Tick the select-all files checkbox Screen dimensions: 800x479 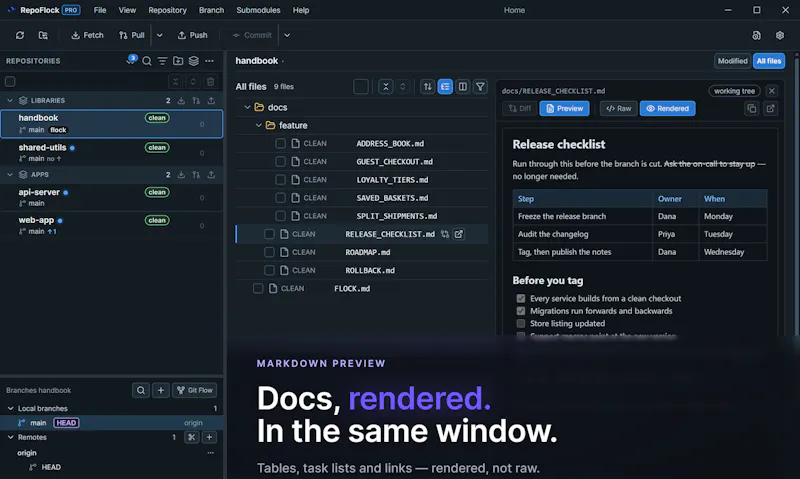coord(361,87)
